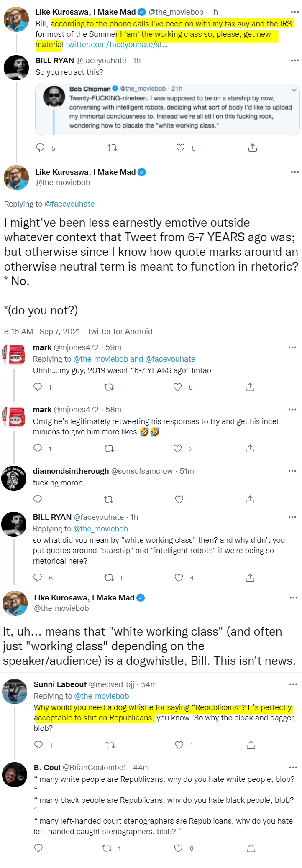302x868 pixels.
Task: Open more options on Sunni Labeouf's tweet
Action: click(x=293, y=684)
